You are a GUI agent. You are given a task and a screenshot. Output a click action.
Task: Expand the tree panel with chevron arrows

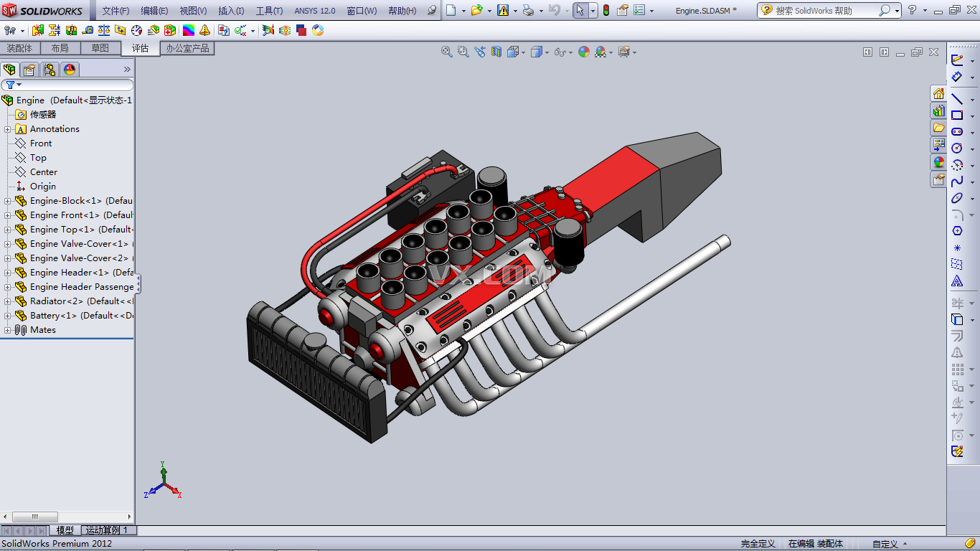(127, 70)
